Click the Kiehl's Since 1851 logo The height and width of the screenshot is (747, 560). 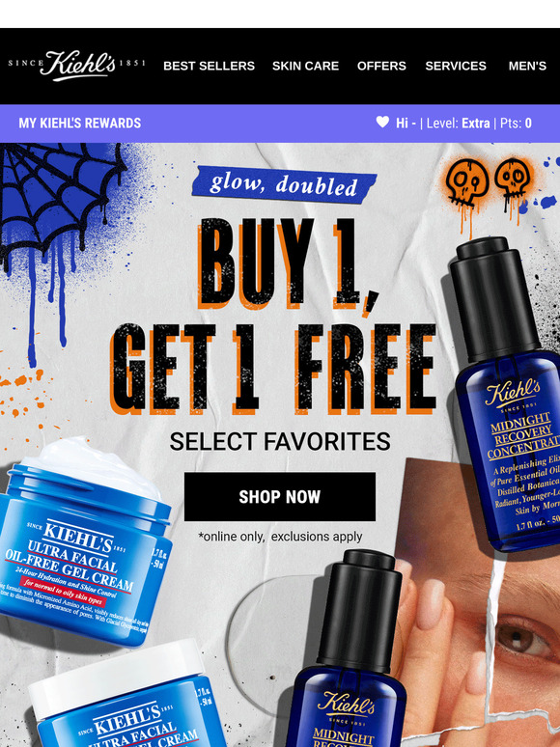coord(76,66)
